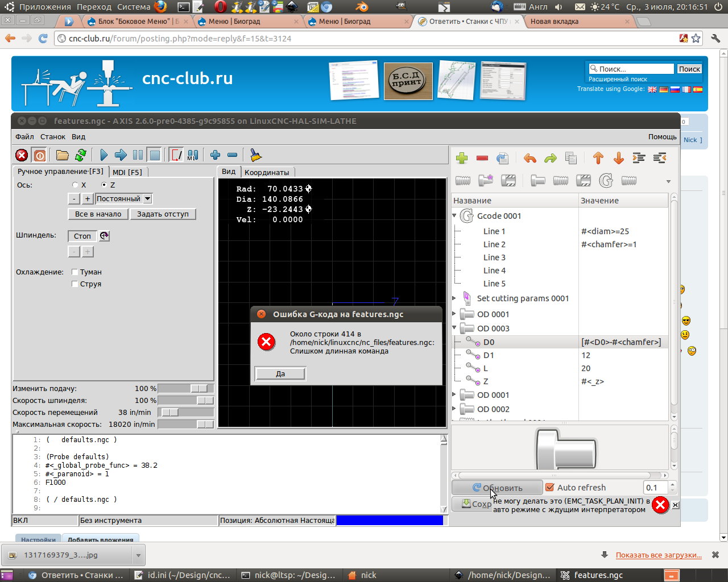Toggle optional pause M1 icon
728x582 pixels.
(193, 155)
